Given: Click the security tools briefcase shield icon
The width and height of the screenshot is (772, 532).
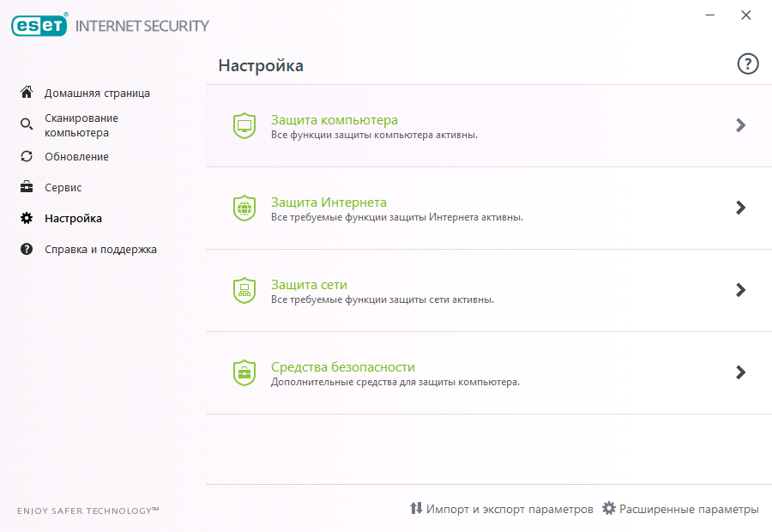Looking at the screenshot, I should point(244,372).
